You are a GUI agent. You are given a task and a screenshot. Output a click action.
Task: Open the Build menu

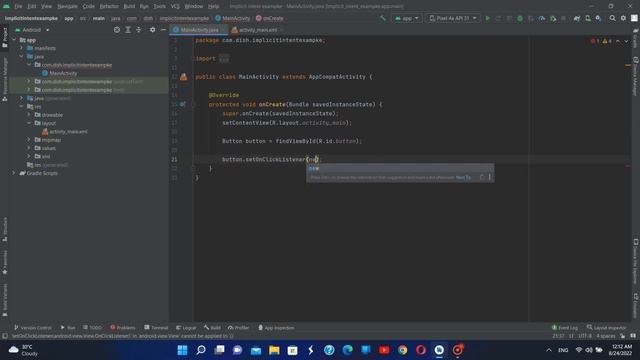(129, 6)
